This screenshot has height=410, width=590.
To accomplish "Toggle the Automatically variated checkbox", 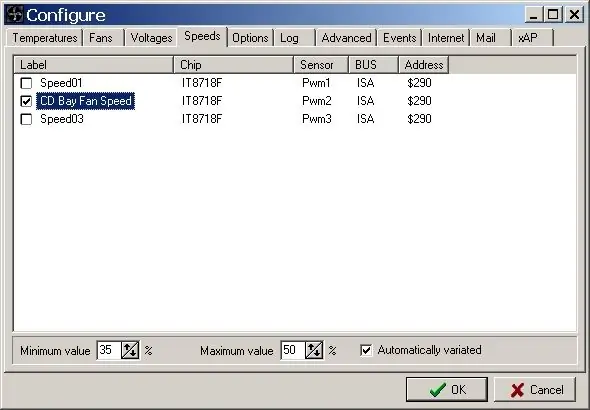I will click(x=366, y=351).
